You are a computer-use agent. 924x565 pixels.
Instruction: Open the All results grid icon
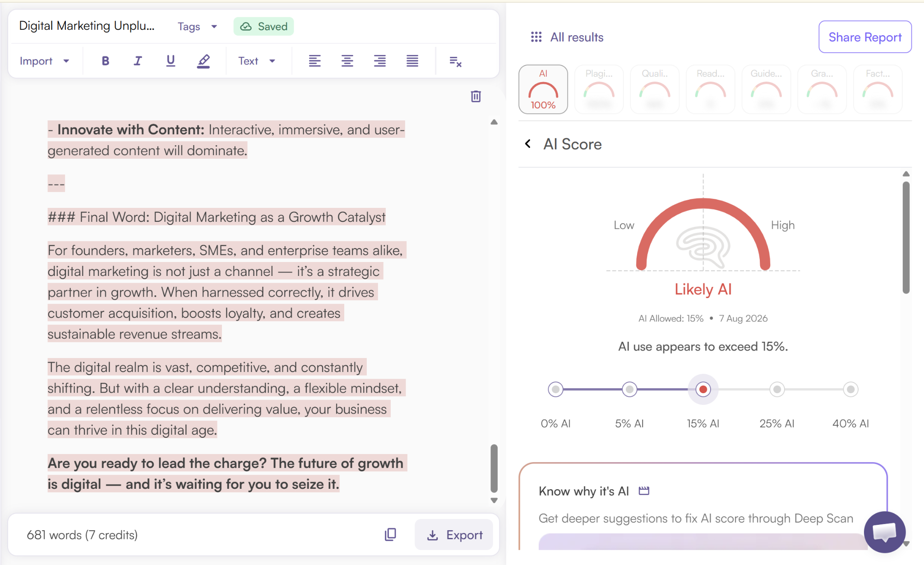pyautogui.click(x=536, y=37)
